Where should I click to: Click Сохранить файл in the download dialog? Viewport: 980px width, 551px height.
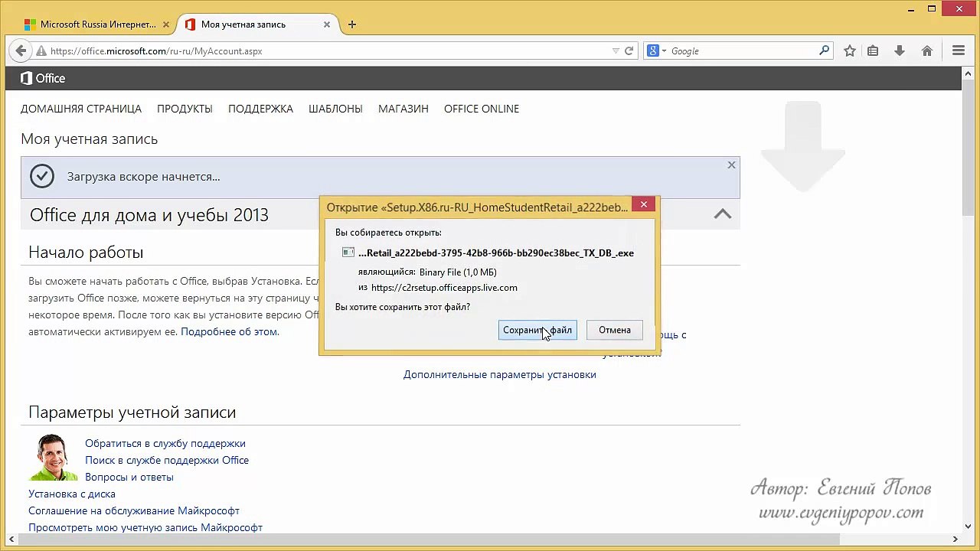[x=537, y=330]
